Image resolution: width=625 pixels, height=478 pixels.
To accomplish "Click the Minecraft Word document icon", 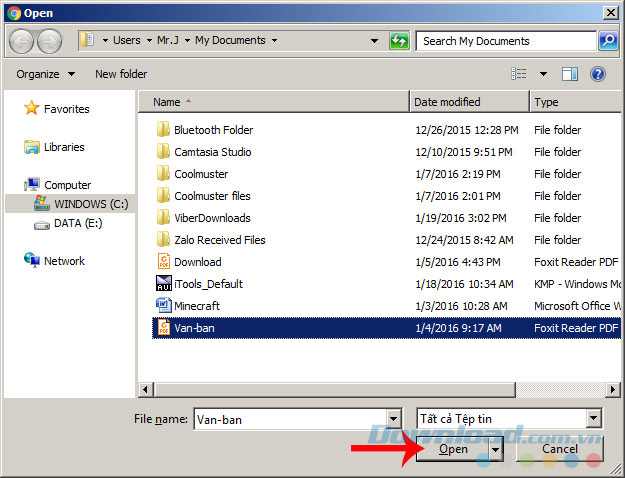I will click(x=164, y=305).
